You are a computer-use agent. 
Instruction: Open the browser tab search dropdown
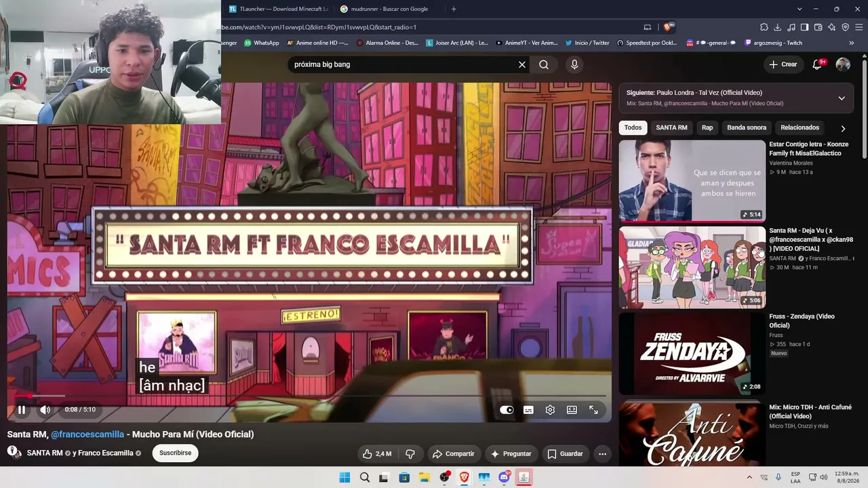point(800,9)
